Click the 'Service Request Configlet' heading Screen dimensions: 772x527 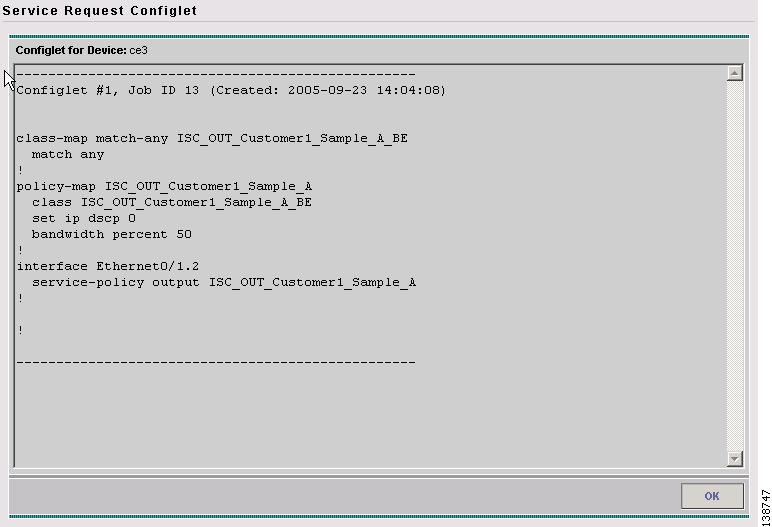[100, 10]
